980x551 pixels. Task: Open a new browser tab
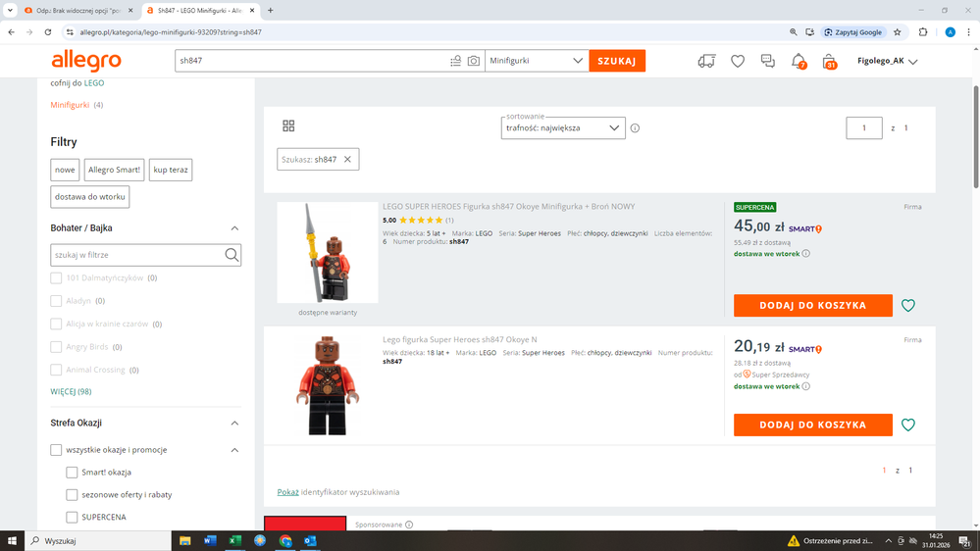click(x=270, y=10)
